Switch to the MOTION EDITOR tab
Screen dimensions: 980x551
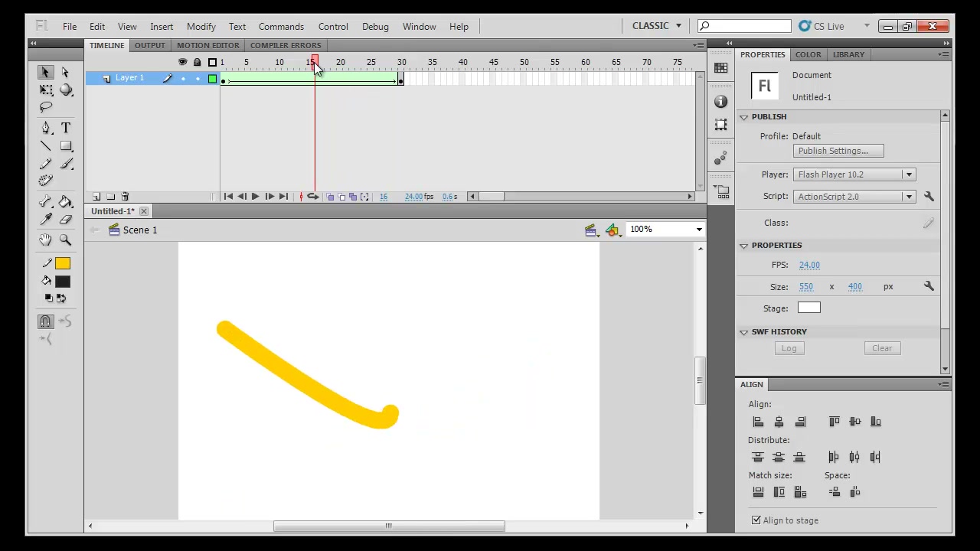[x=208, y=45]
